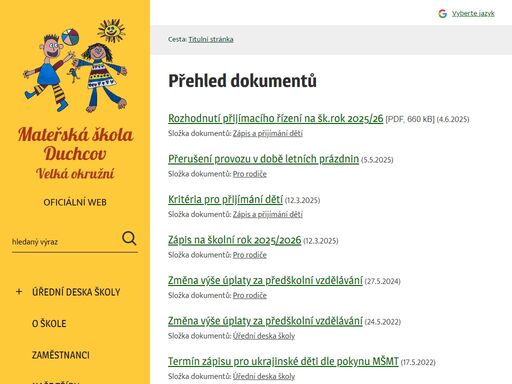Image resolution: width=512 pixels, height=384 pixels.
Task: Expand the Úřední deska školy menu
Action: coord(19,292)
